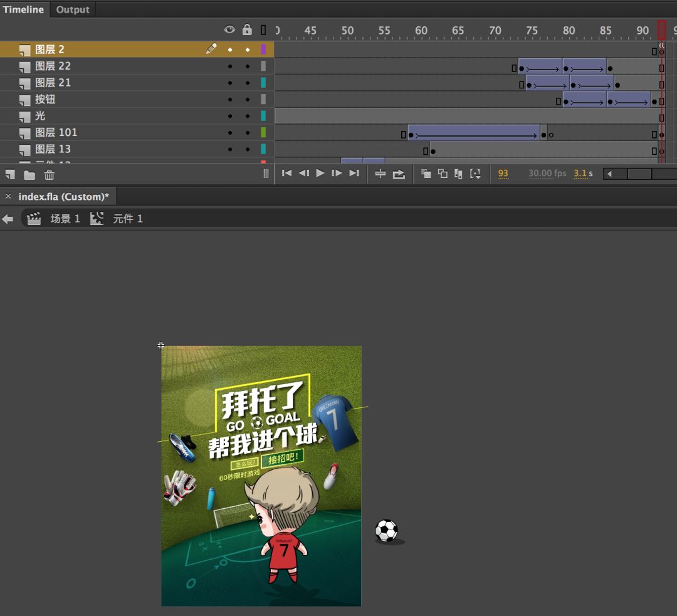Create a new layer folder
This screenshot has width=677, height=616.
29,174
